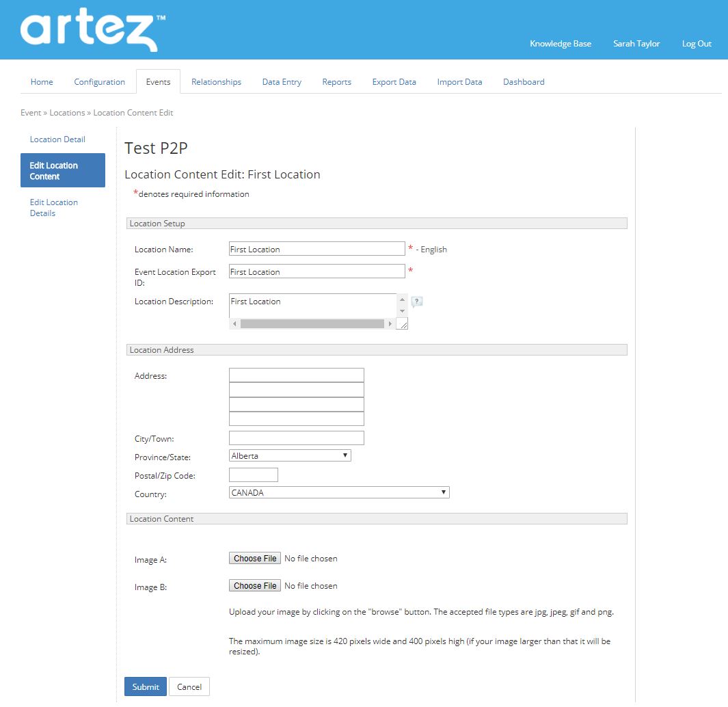Screen dimensions: 728x707
Task: Click the Location Address section header
Action: (x=377, y=350)
